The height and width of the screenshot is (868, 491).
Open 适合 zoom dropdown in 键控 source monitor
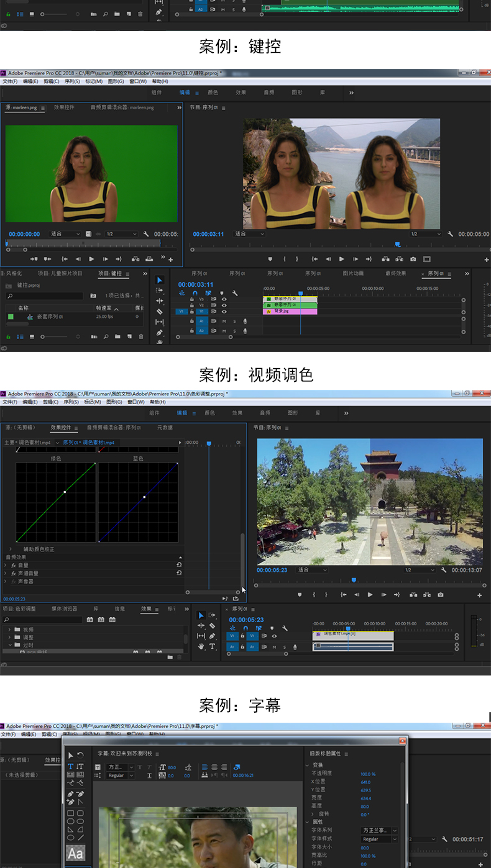click(65, 234)
